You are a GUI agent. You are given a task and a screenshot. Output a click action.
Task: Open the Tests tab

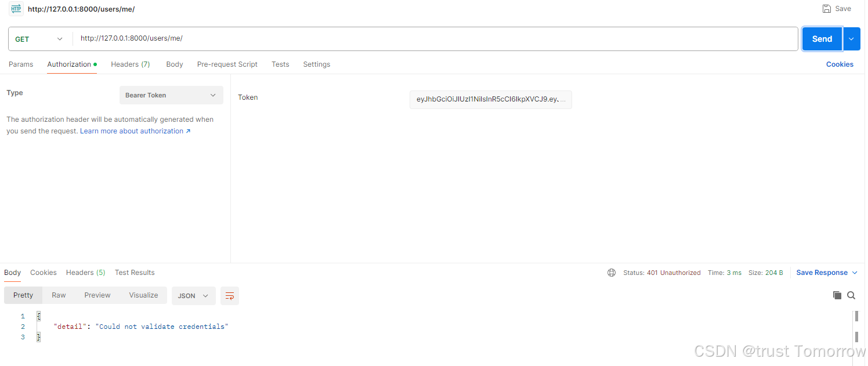coord(280,64)
